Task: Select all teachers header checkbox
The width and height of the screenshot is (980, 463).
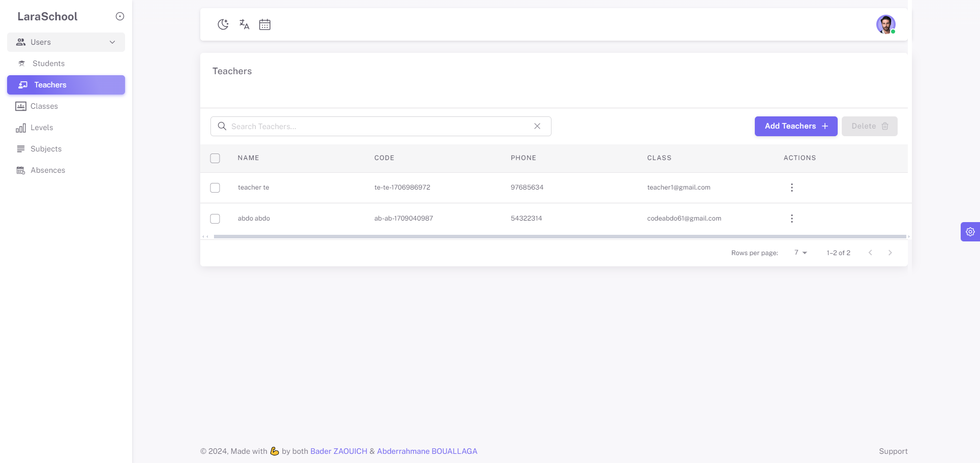Action: 215,158
